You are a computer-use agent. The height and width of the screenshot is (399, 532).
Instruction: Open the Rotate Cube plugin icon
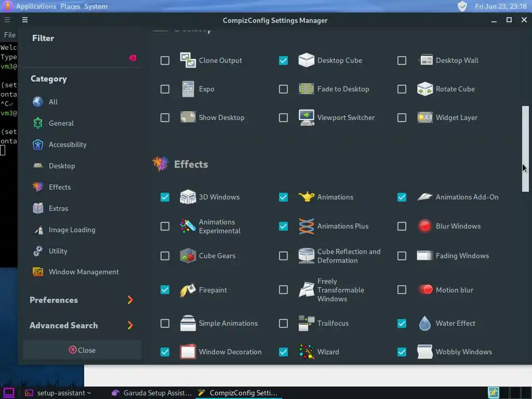[425, 89]
